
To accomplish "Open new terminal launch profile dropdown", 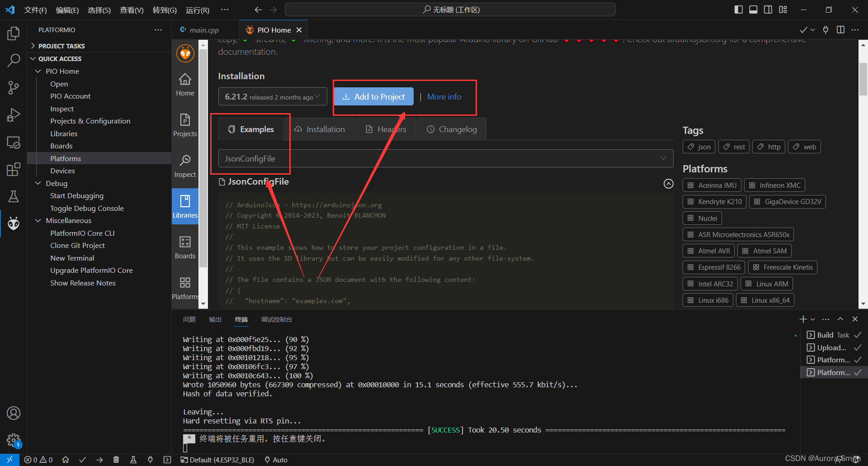I will click(813, 319).
